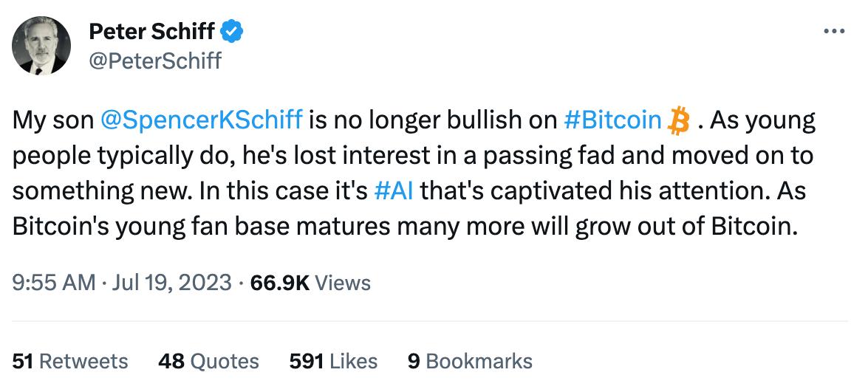This screenshot has height=392, width=868.
Task: Open the @SpencerKSchiff mention
Action: 200,121
